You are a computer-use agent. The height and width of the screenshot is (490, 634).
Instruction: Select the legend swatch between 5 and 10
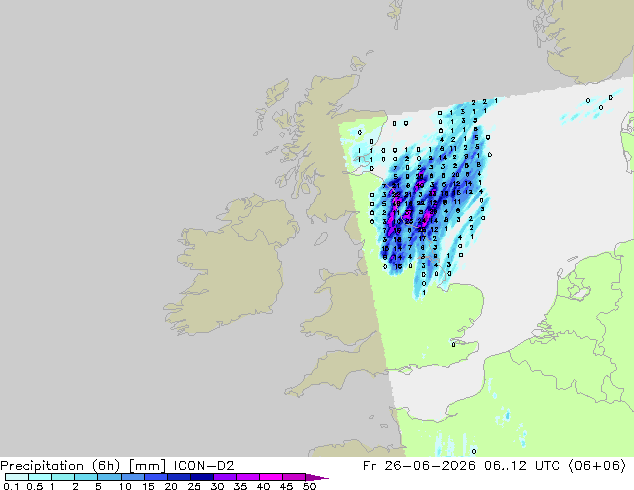click(x=109, y=477)
